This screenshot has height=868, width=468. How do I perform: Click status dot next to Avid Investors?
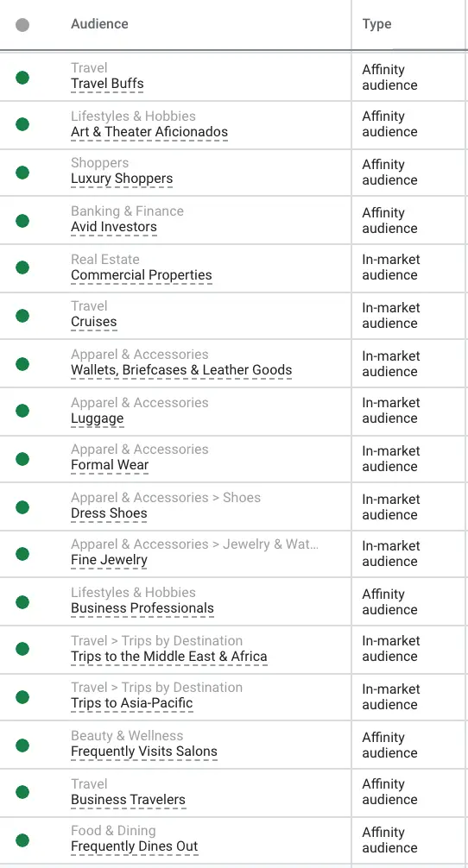pos(22,221)
